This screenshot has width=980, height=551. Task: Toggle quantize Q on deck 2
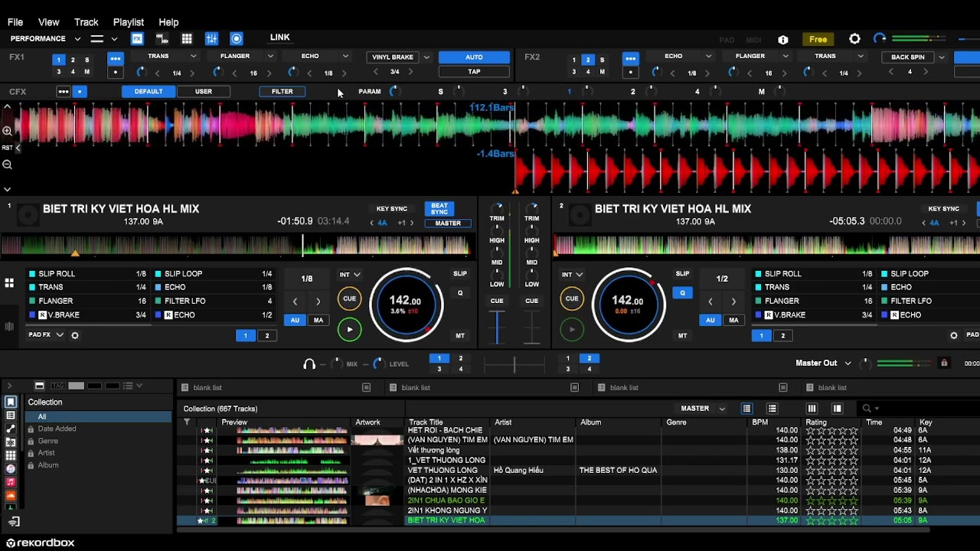[x=682, y=293]
